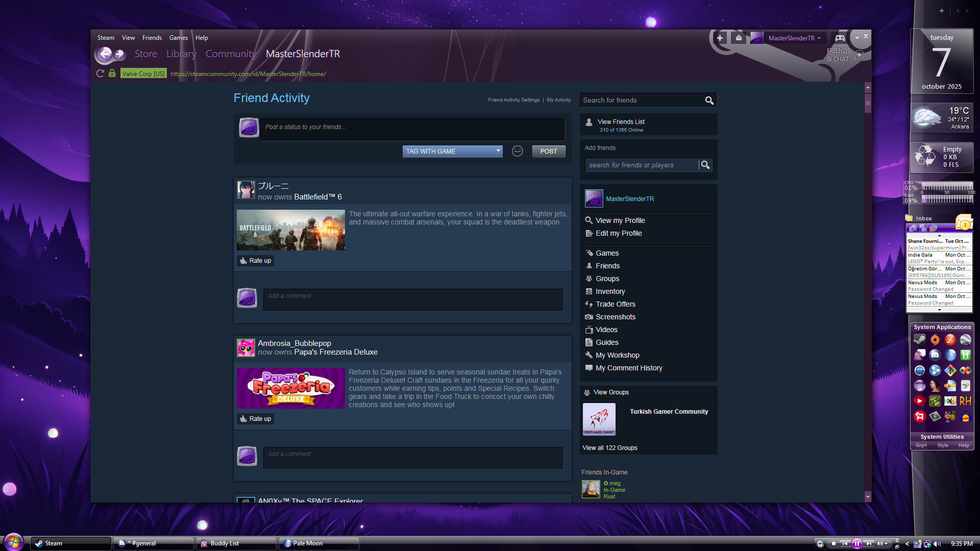This screenshot has height=551, width=980.
Task: Launch Steam from System Applications dock
Action: pos(920,340)
